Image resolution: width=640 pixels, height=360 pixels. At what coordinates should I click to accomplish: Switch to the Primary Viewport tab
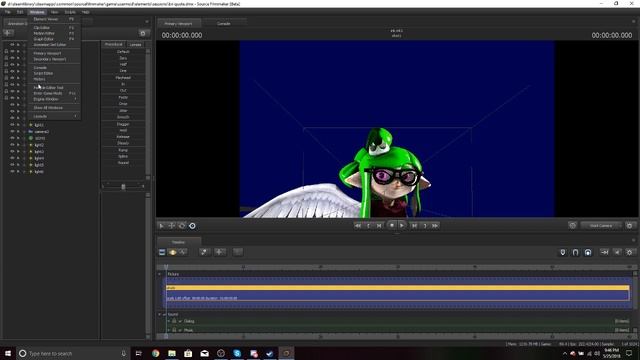click(178, 24)
